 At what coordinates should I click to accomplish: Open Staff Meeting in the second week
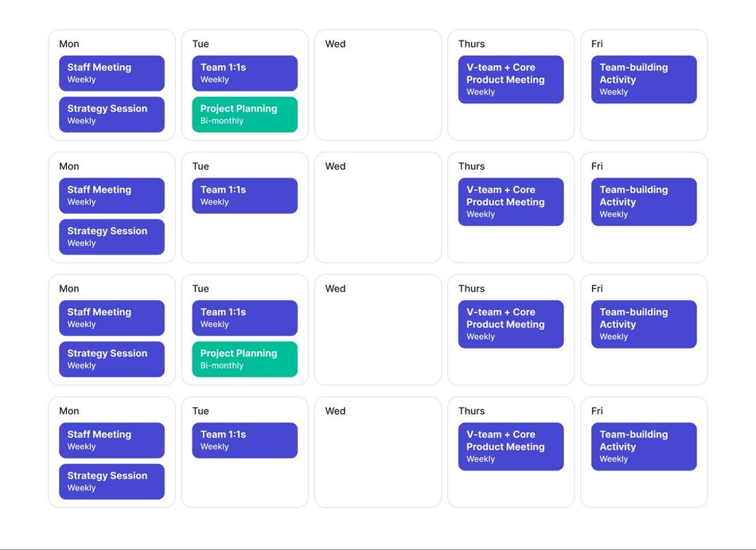click(111, 196)
